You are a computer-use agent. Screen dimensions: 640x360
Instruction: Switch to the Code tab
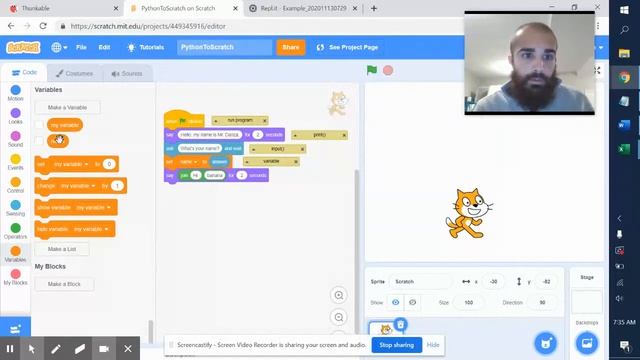point(24,72)
